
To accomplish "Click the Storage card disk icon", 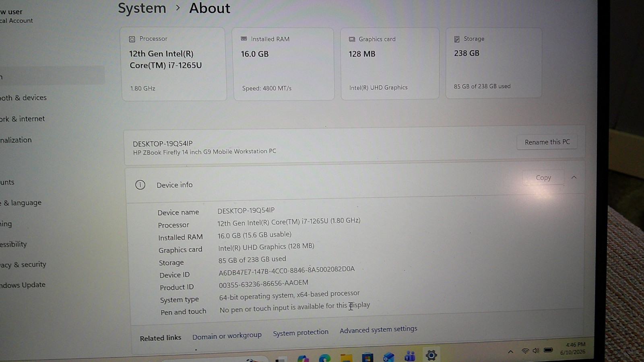I will point(457,39).
